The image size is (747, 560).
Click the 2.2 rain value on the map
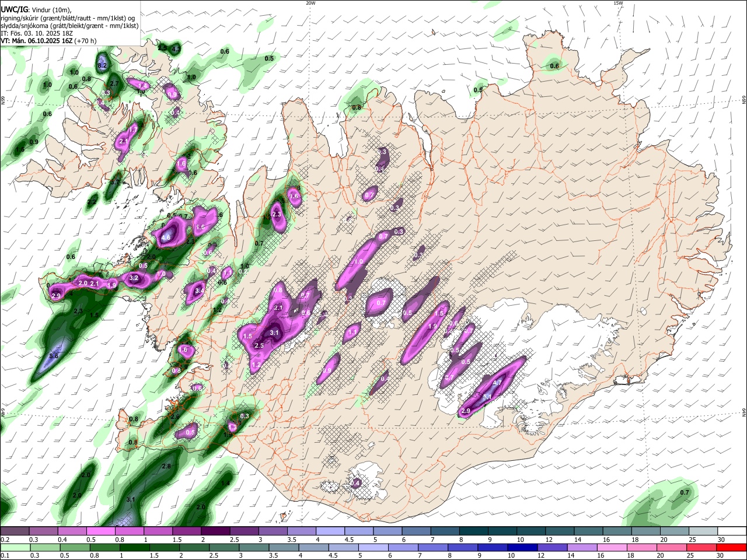92,202
